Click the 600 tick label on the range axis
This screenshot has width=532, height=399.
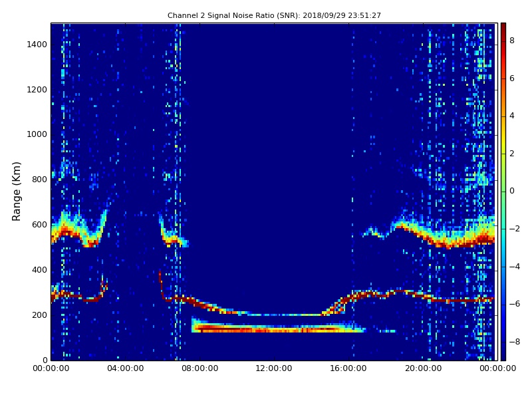[x=39, y=225]
